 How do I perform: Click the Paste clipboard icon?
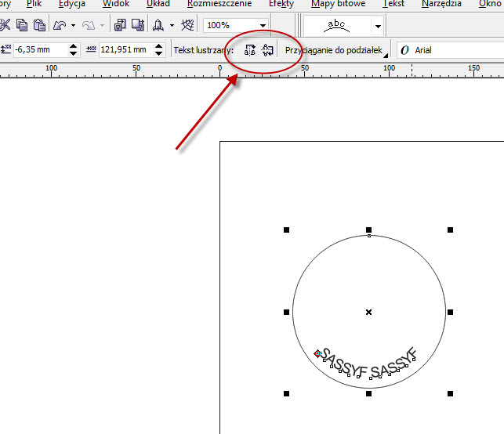(38, 25)
